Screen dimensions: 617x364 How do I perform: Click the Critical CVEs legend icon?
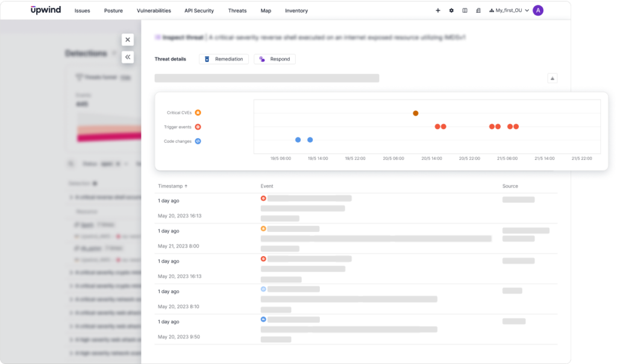[199, 112]
